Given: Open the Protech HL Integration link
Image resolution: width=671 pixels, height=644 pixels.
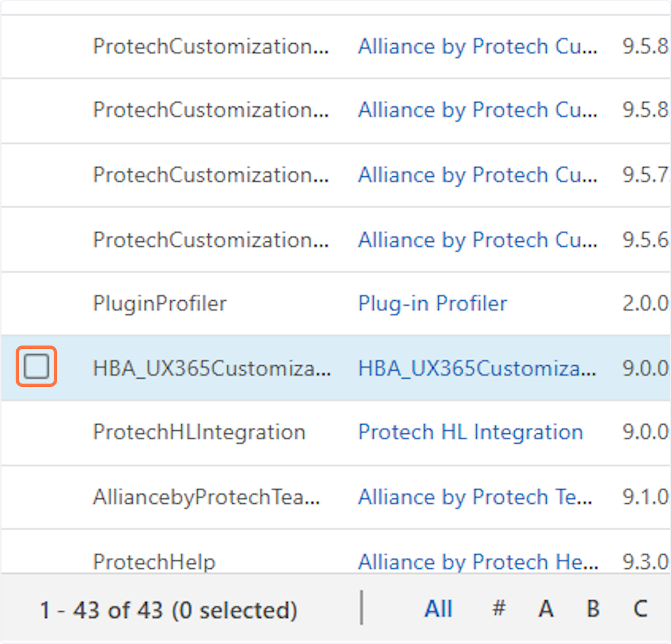Looking at the screenshot, I should [x=470, y=432].
